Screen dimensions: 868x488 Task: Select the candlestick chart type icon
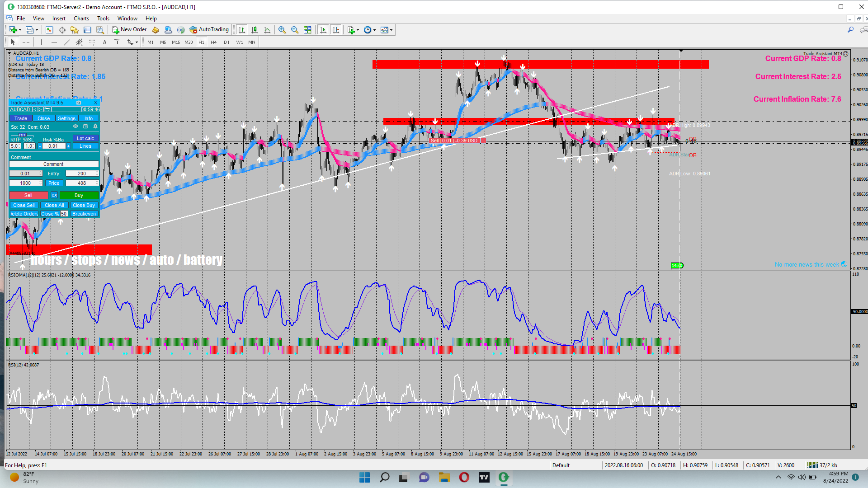[255, 30]
